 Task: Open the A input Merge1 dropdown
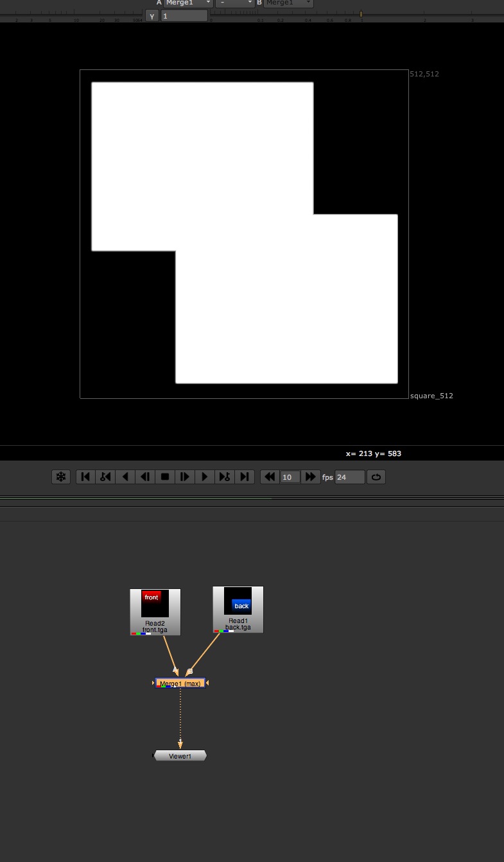[188, 3]
